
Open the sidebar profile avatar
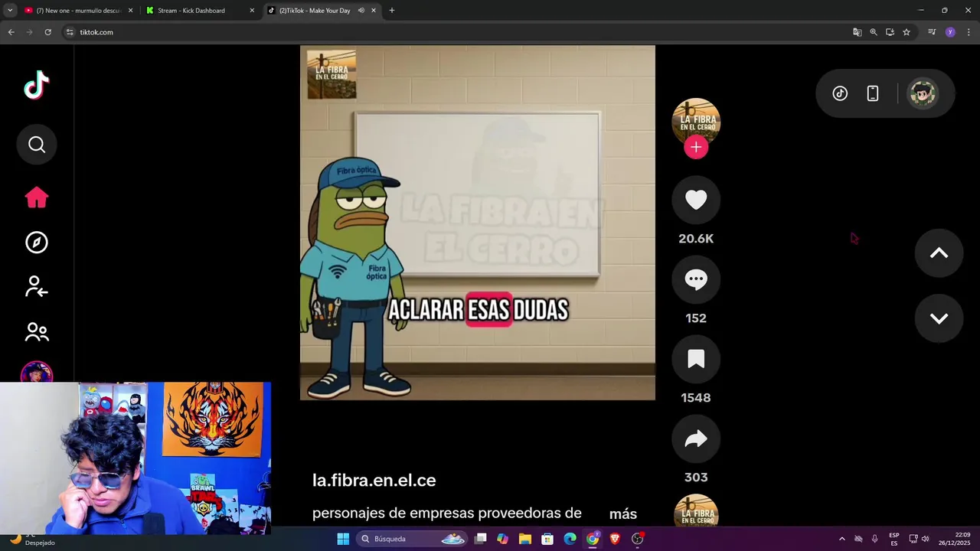pyautogui.click(x=37, y=372)
